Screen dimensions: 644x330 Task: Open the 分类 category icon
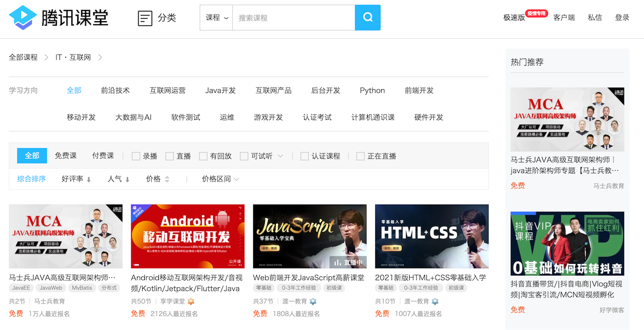tap(145, 18)
